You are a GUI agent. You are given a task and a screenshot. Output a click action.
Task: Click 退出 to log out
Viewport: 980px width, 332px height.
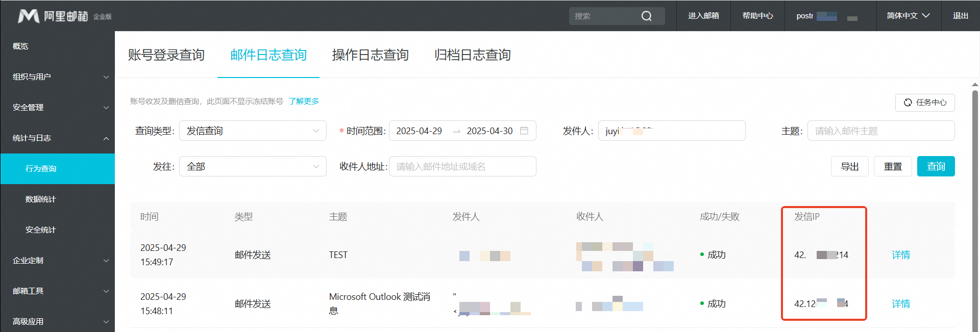[x=961, y=16]
